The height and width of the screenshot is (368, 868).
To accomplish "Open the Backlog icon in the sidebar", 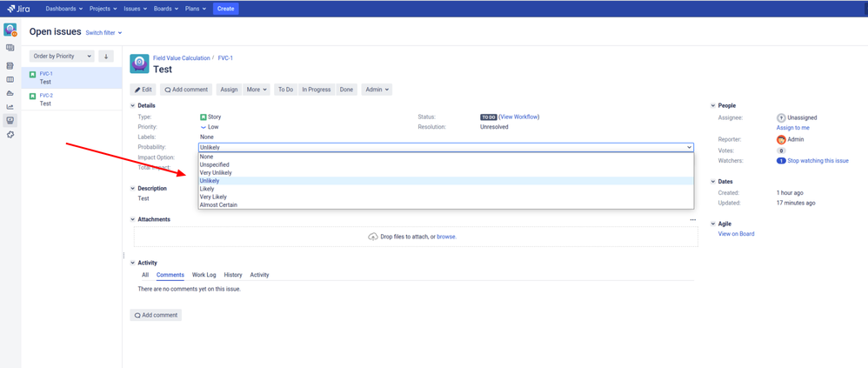I will point(10,65).
